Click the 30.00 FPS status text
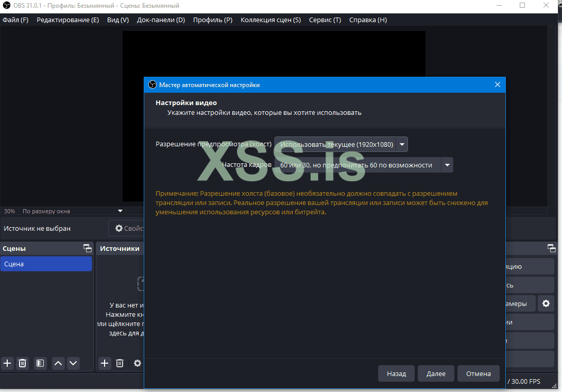The width and height of the screenshot is (562, 392). pyautogui.click(x=525, y=381)
